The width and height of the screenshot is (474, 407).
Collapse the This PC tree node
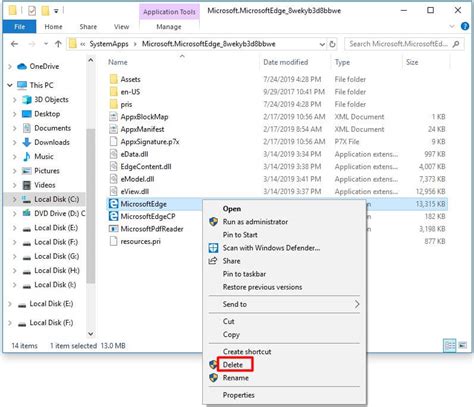point(10,85)
